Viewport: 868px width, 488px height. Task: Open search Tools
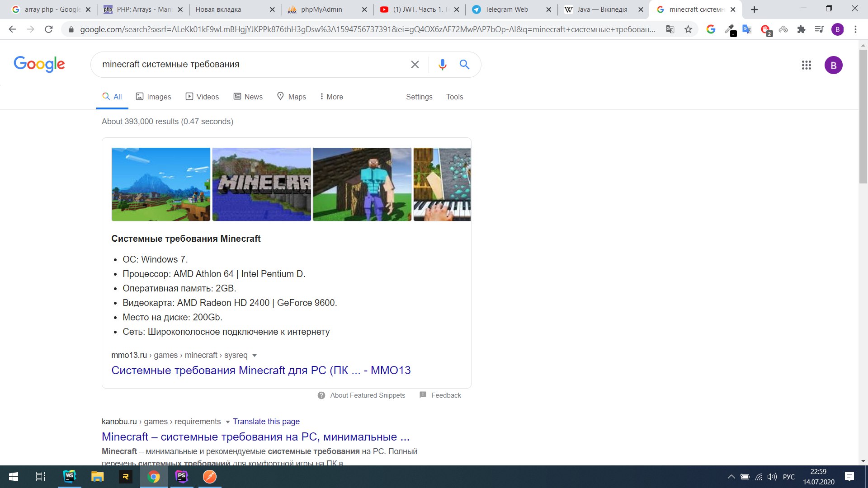pyautogui.click(x=454, y=97)
